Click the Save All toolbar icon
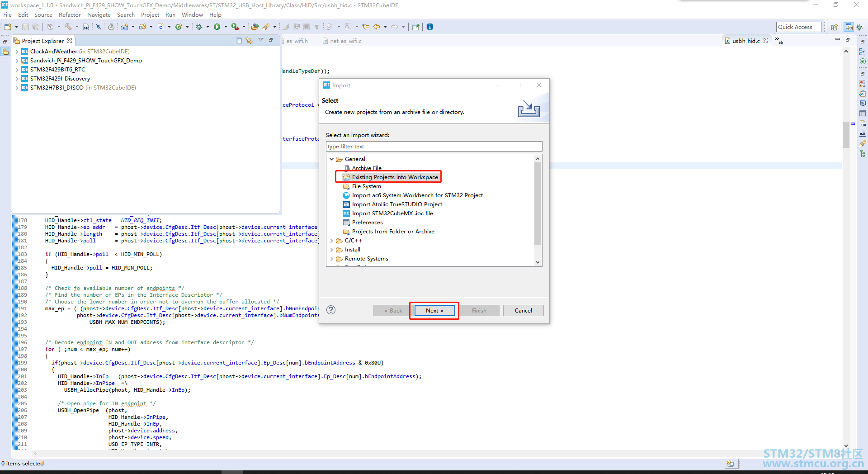The height and width of the screenshot is (474, 868). (36, 27)
